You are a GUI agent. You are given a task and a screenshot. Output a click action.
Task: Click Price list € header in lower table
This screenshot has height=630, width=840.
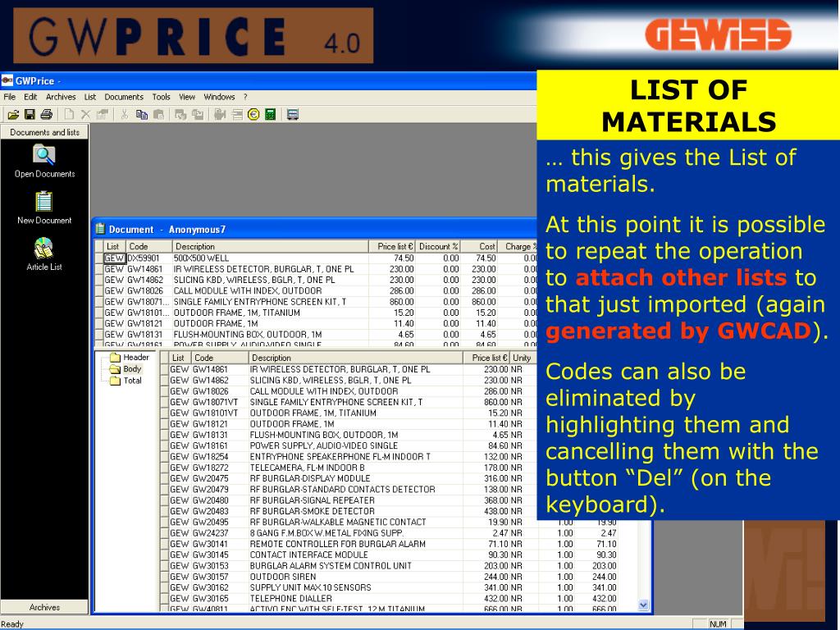point(486,358)
